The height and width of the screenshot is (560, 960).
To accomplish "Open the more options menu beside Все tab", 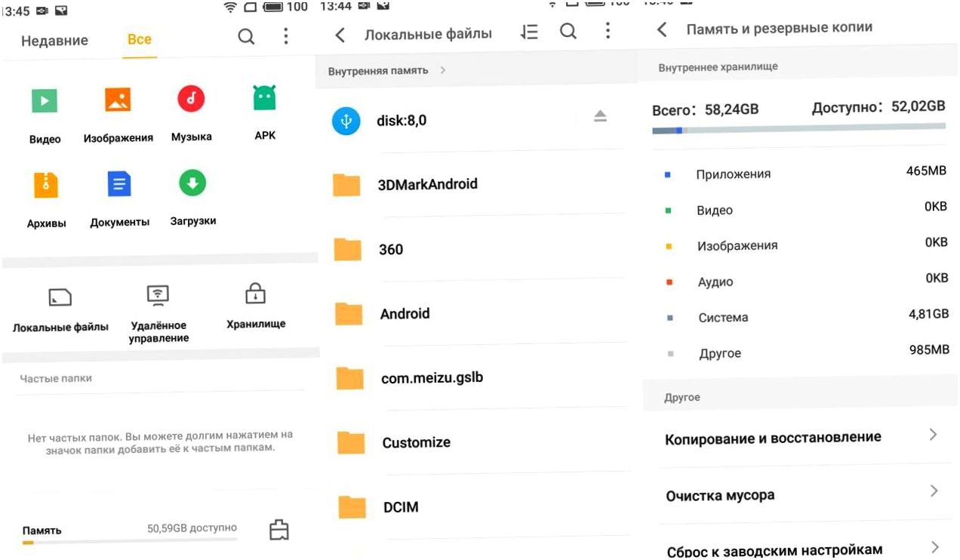I will (x=285, y=36).
